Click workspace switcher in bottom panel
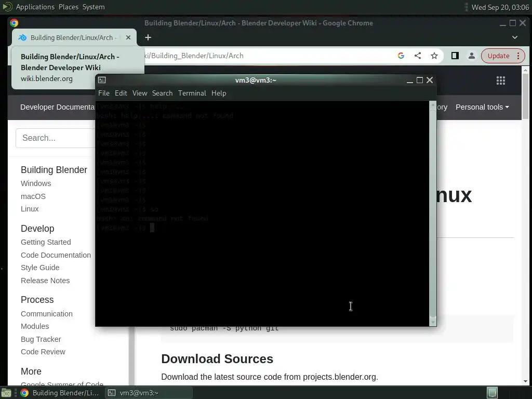 [x=492, y=393]
